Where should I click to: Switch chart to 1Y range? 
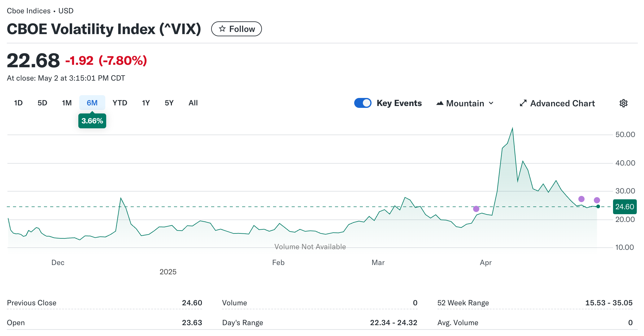click(146, 103)
